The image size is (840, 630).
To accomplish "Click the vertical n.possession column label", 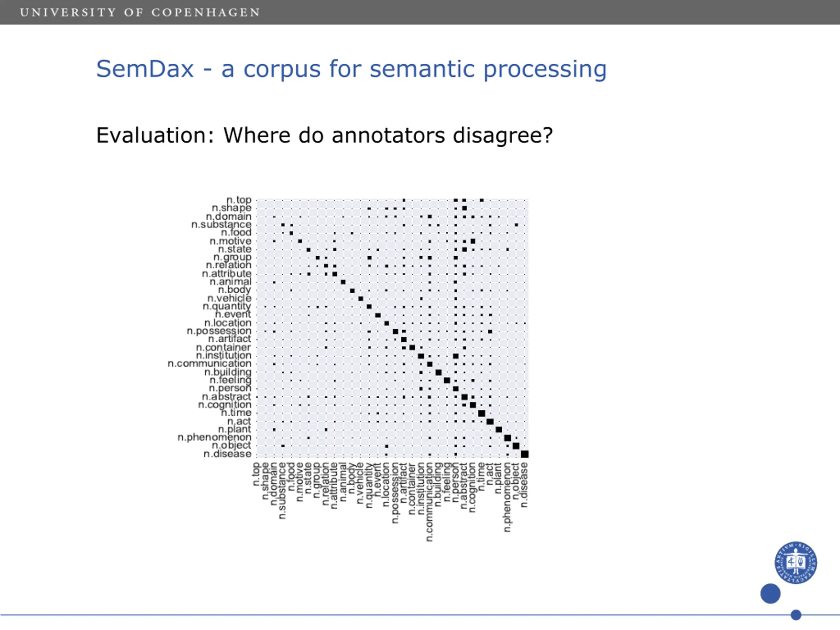I will click(395, 493).
